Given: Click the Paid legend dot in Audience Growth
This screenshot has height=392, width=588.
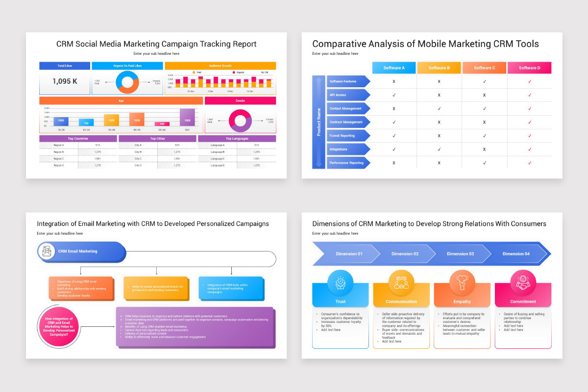Looking at the screenshot, I should pyautogui.click(x=194, y=72).
